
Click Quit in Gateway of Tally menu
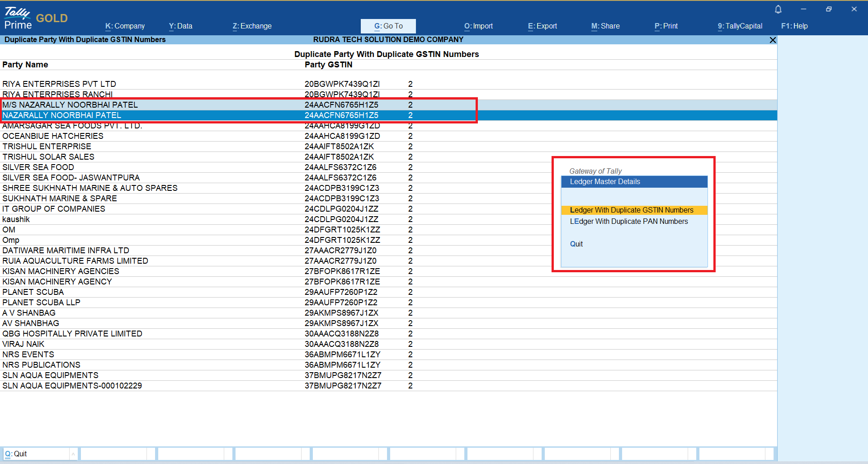coord(576,244)
